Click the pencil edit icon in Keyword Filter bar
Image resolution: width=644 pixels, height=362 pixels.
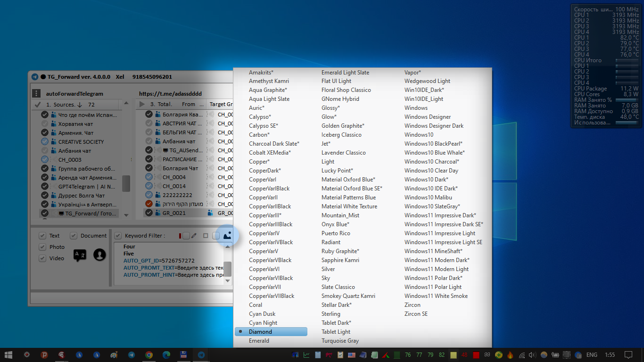pyautogui.click(x=194, y=236)
